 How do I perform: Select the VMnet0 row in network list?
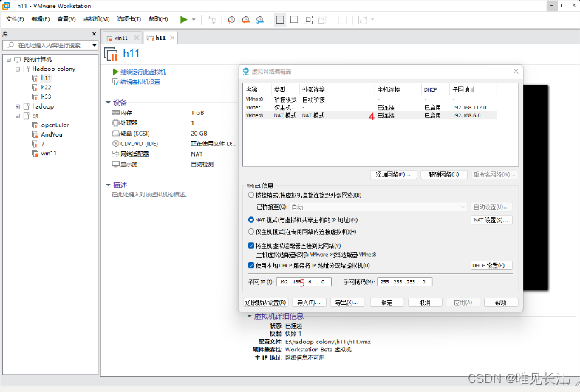370,100
